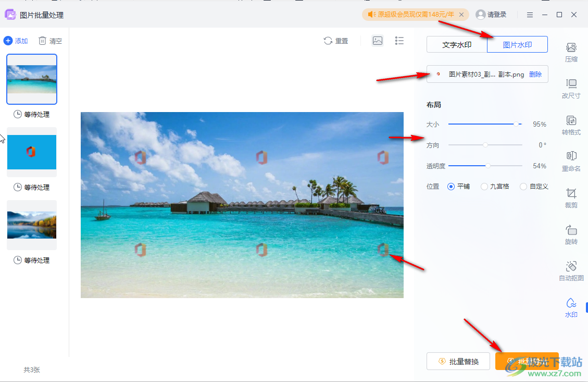Select the beach island thumbnail

32,79
